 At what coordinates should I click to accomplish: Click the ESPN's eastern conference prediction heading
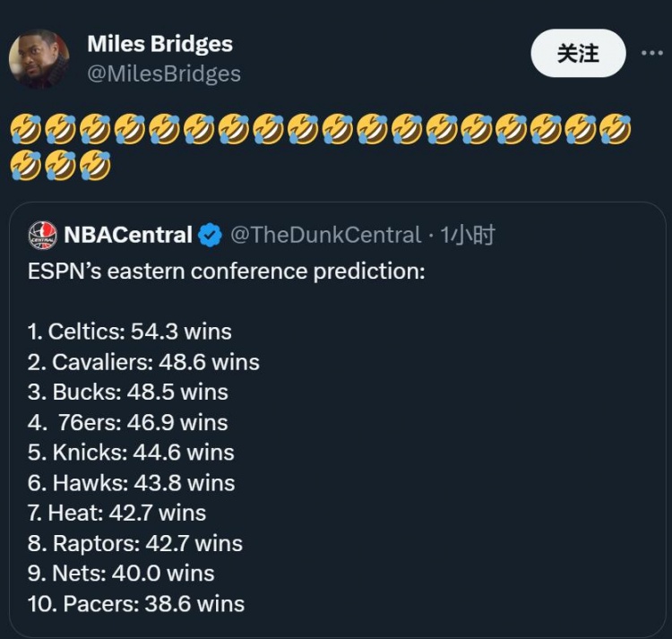[x=226, y=272]
